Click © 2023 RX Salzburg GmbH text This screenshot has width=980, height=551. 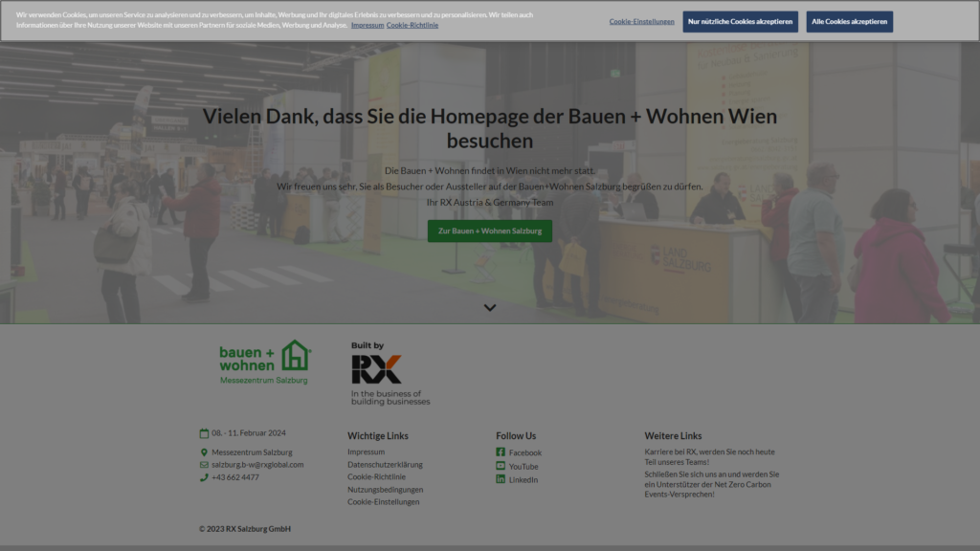(x=245, y=528)
